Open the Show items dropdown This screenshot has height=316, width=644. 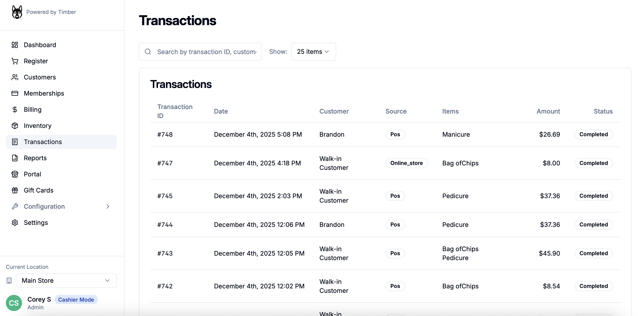(313, 51)
